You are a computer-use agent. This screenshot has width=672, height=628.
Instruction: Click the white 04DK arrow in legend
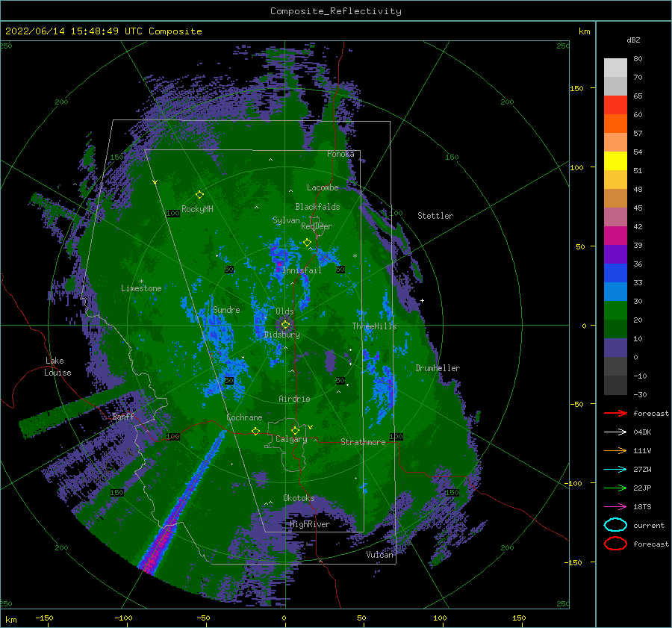[615, 432]
